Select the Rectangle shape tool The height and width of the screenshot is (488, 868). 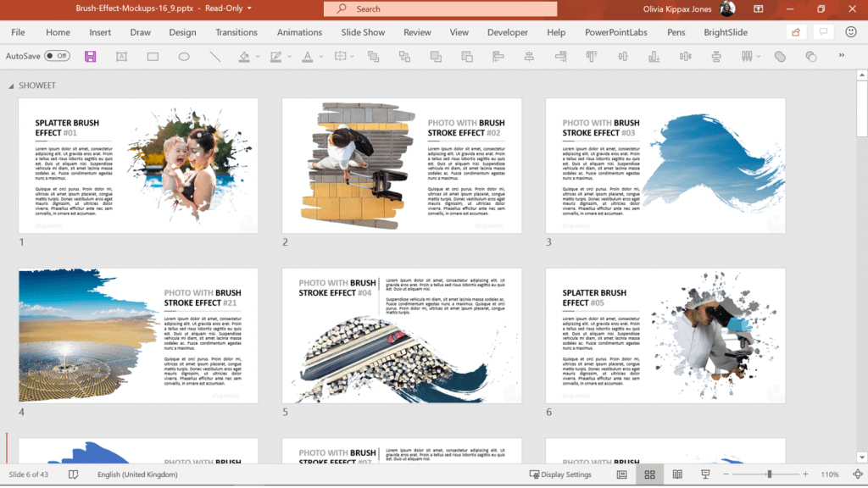pos(153,55)
